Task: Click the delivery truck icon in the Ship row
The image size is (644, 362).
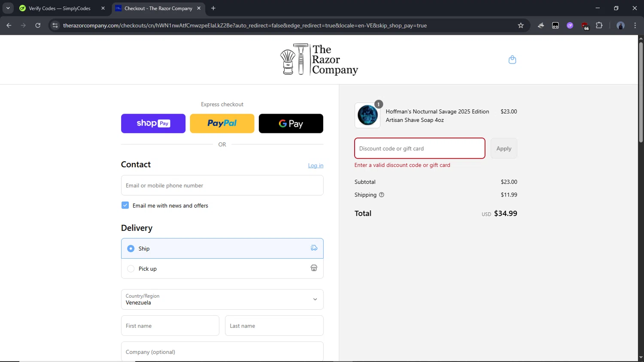Action: pyautogui.click(x=314, y=248)
